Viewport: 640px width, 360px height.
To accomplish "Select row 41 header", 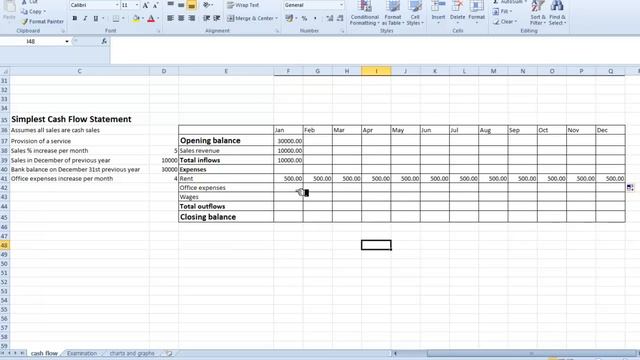I will [4, 178].
